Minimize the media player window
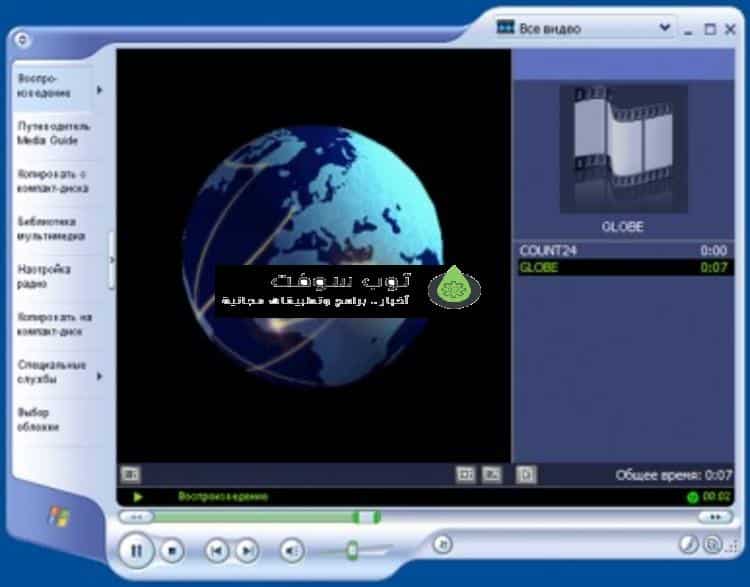750x587 pixels. click(x=688, y=31)
